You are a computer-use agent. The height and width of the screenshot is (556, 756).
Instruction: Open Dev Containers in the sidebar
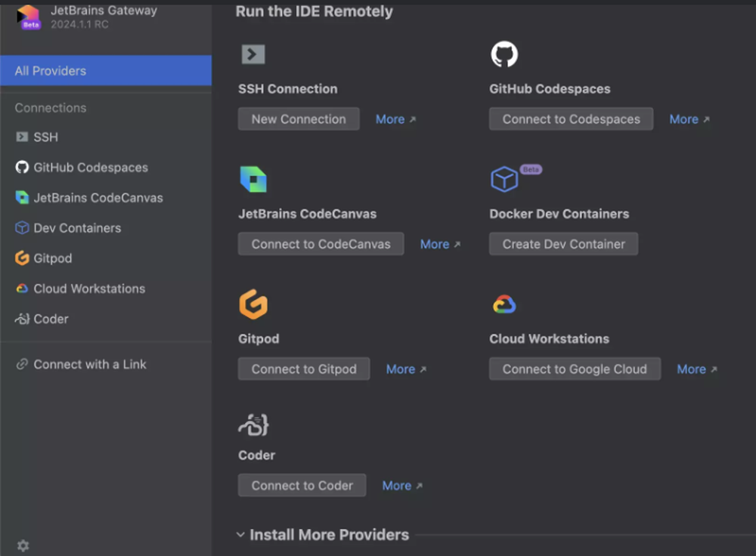106,228
